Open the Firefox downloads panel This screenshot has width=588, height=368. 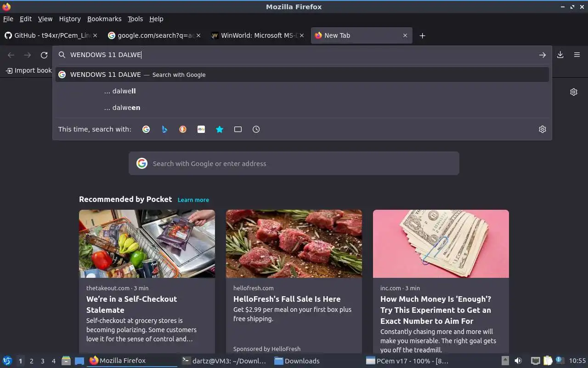(560, 55)
